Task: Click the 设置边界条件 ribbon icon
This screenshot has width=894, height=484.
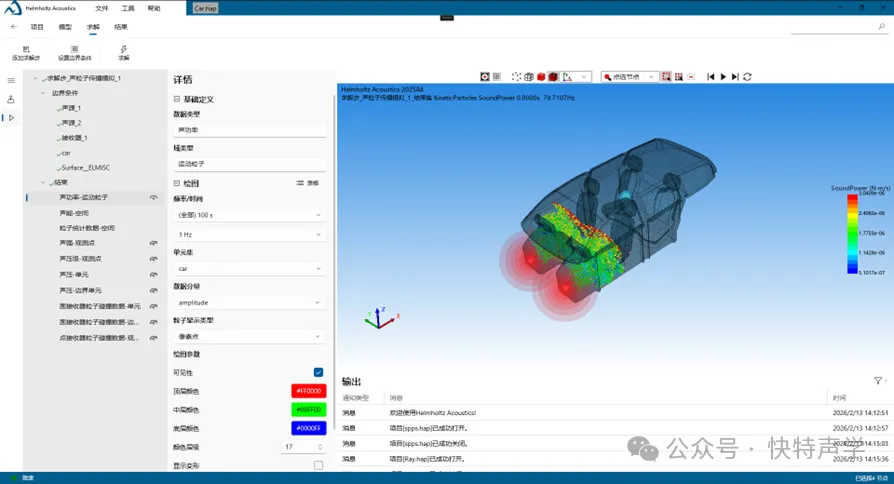Action: pos(75,50)
